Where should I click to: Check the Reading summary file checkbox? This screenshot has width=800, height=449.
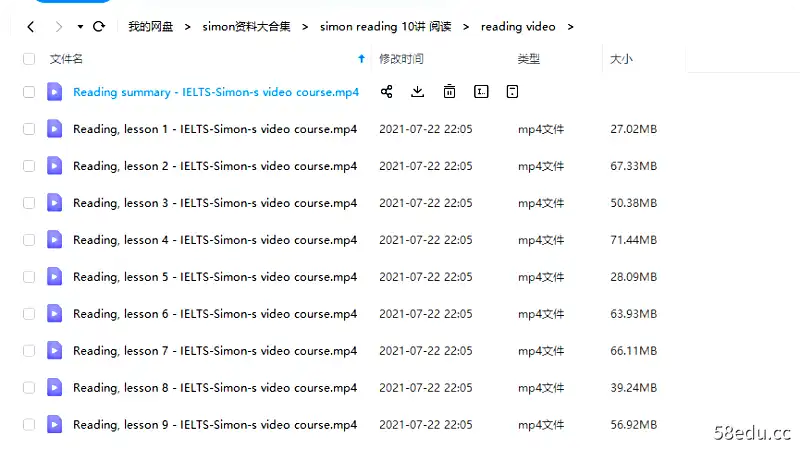click(29, 92)
